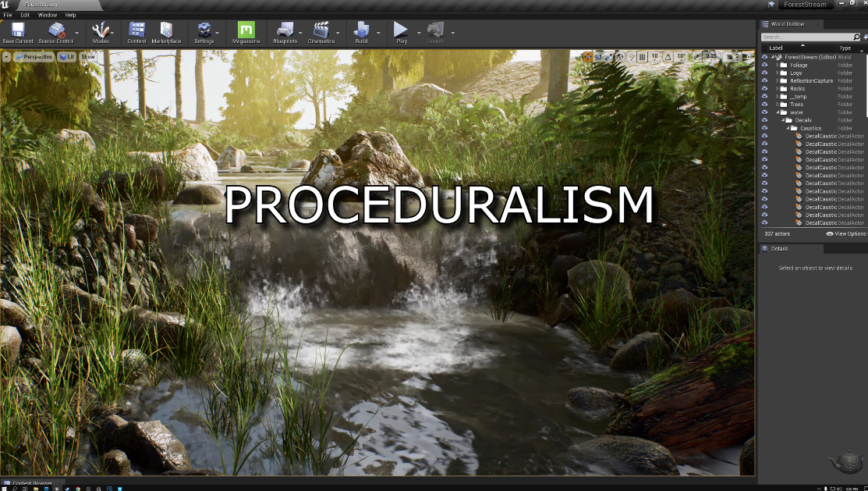The image size is (868, 491).
Task: Select the ReflectionCapture folder row
Action: (812, 80)
